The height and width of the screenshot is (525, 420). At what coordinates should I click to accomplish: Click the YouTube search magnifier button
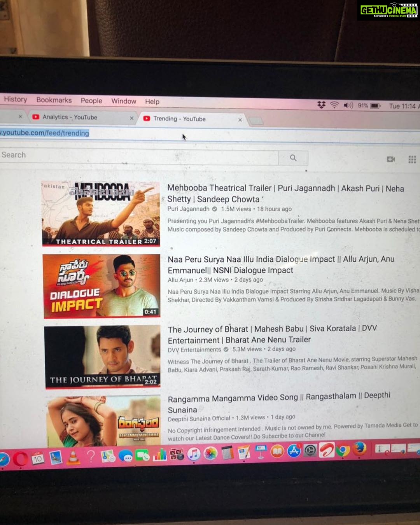[293, 158]
